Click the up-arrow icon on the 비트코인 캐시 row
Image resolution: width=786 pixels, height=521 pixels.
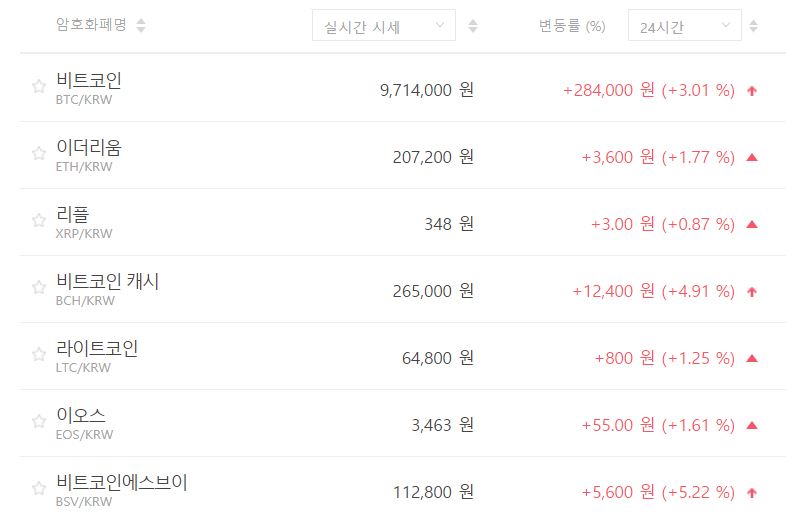[x=752, y=291]
